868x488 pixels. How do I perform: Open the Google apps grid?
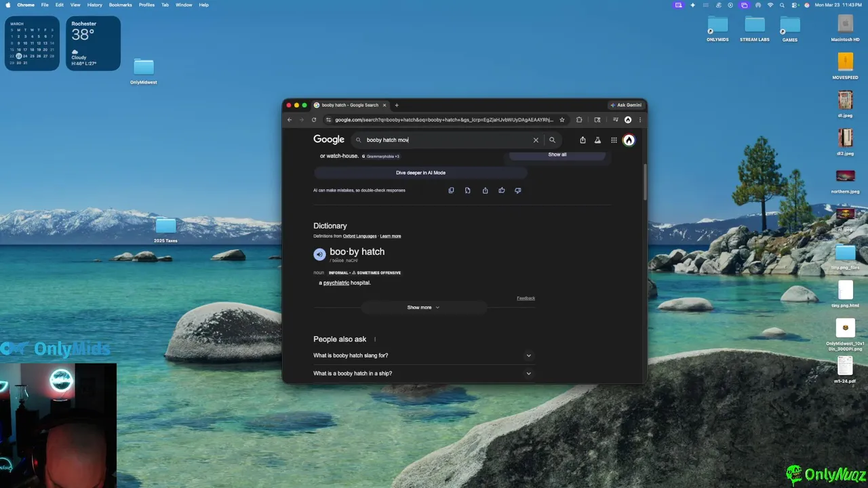tap(614, 140)
